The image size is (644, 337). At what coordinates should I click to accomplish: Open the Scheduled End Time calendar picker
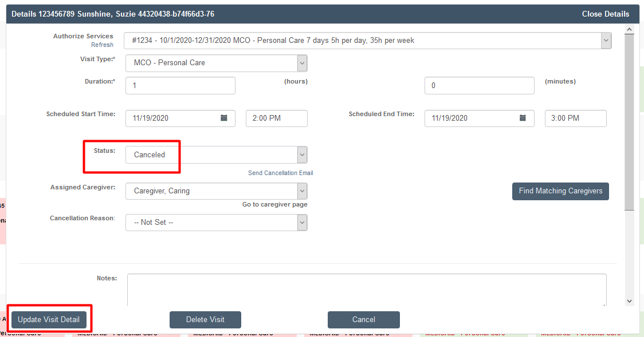(522, 118)
